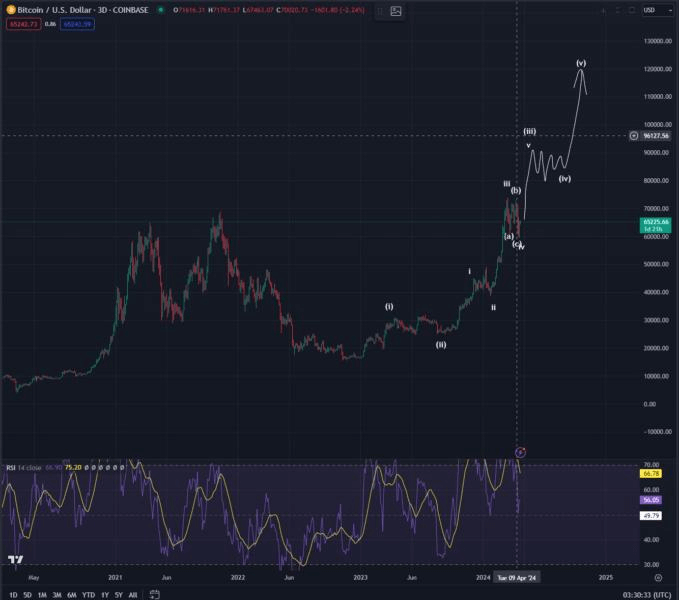Open the USD currency dropdown
679x600 pixels.
(x=656, y=10)
